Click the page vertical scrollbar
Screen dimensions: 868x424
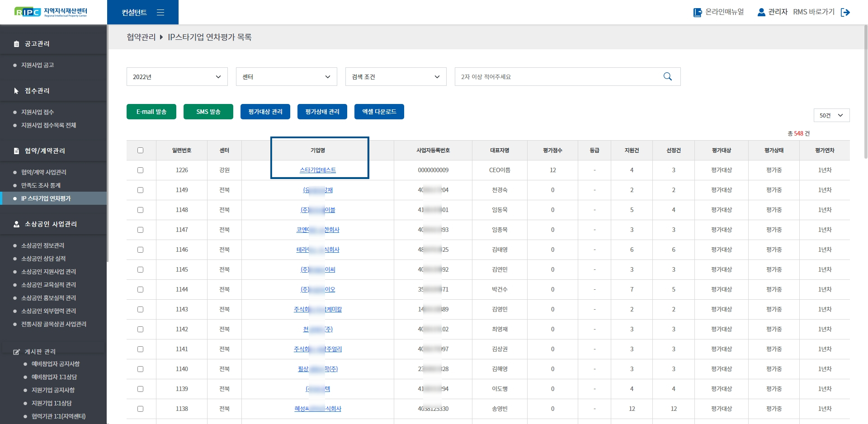865,90
